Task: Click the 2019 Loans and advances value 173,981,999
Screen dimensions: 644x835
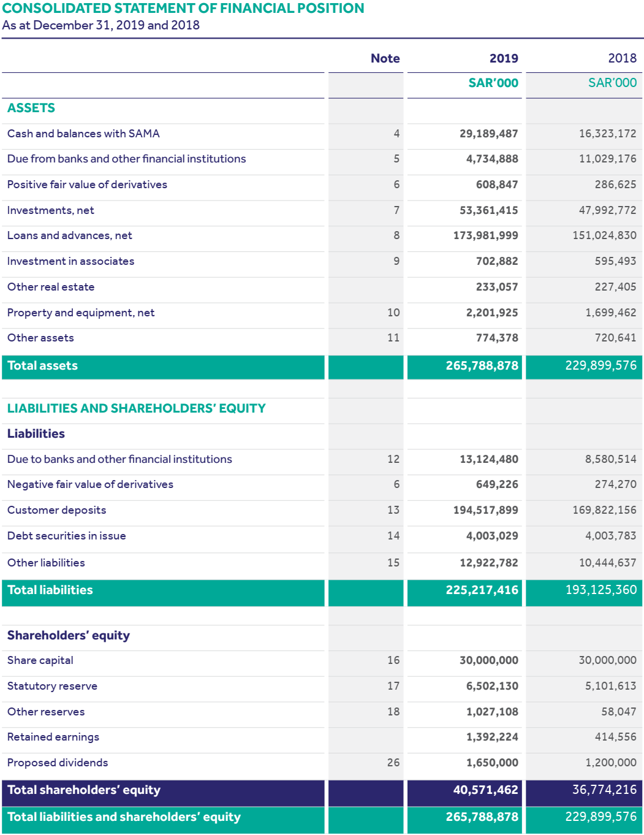Action: (485, 235)
